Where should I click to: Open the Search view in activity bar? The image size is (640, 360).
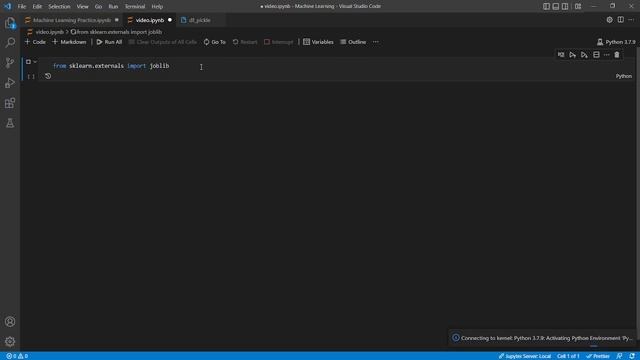point(10,43)
